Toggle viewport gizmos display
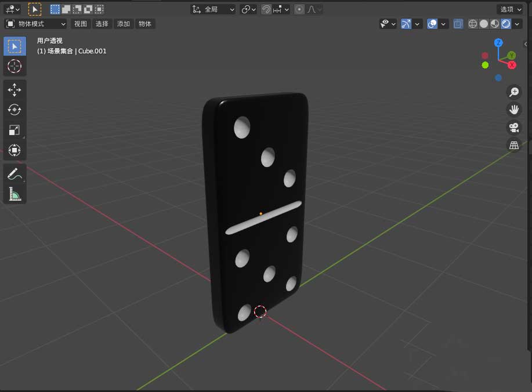This screenshot has width=532, height=392. (x=406, y=24)
